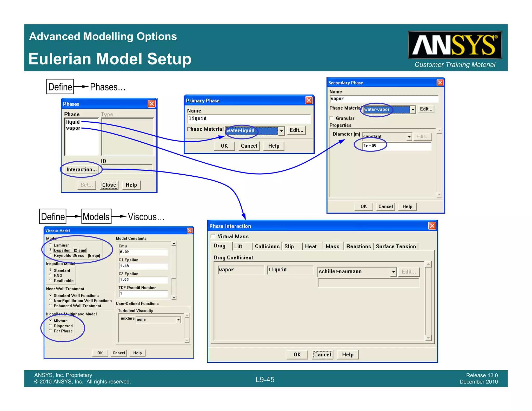Click the C1-Epsilon value field
Screen dimensions: 532x411
(143, 266)
